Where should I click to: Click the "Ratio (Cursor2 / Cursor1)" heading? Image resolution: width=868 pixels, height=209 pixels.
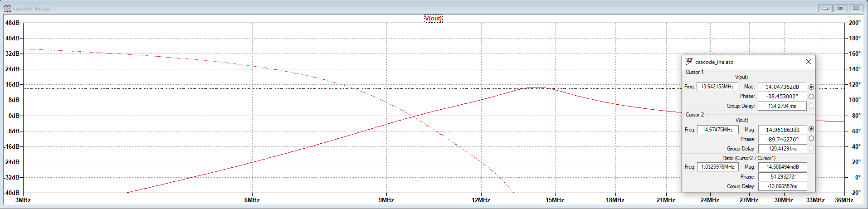(749, 158)
